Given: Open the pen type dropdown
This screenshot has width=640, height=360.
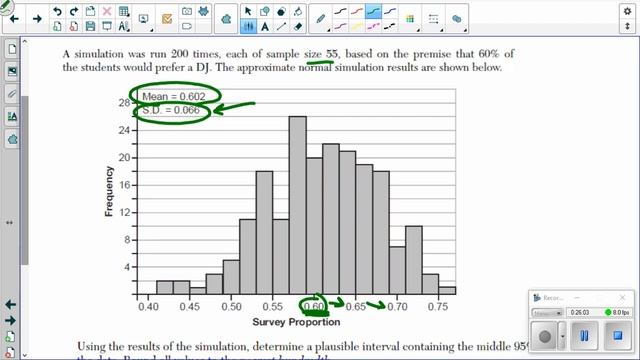Looking at the screenshot, I should (x=321, y=19).
